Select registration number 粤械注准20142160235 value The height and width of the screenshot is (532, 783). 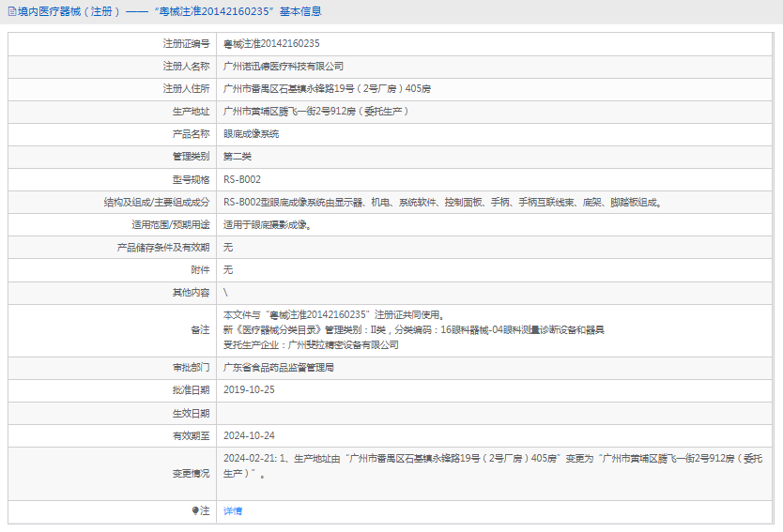click(x=271, y=44)
